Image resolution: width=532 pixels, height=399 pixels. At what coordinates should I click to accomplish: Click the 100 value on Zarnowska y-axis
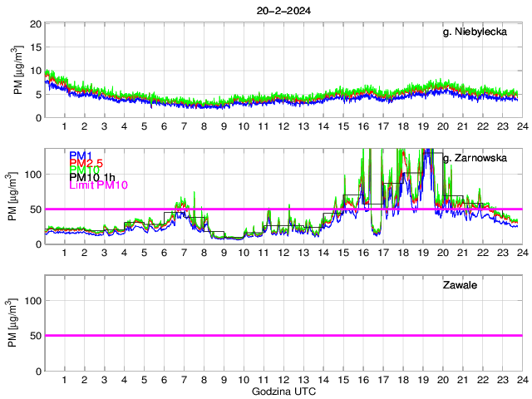33,175
